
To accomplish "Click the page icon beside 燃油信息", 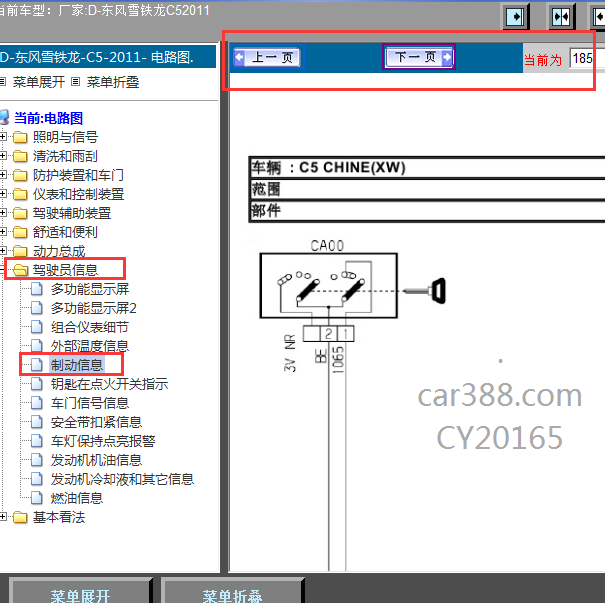I will click(x=37, y=498).
